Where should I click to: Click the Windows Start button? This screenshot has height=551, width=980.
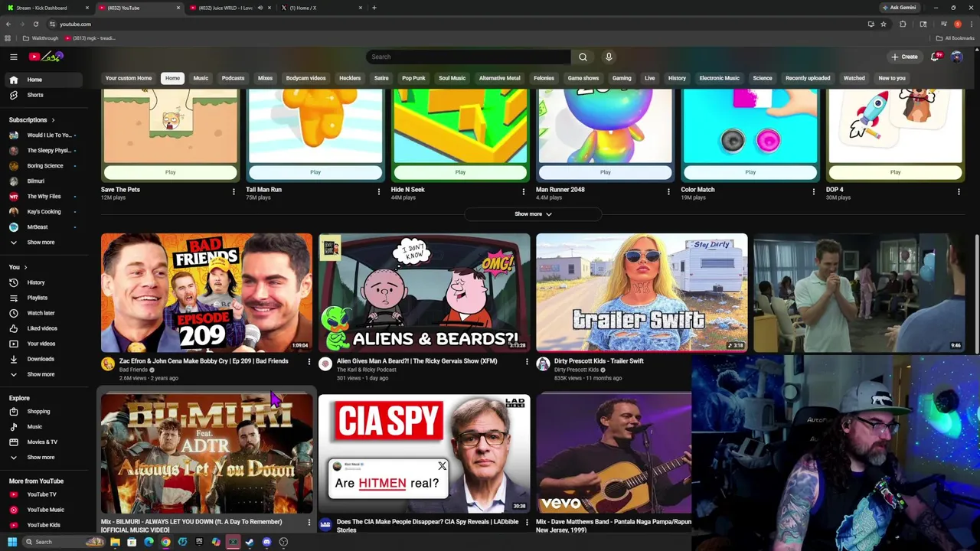(x=13, y=542)
